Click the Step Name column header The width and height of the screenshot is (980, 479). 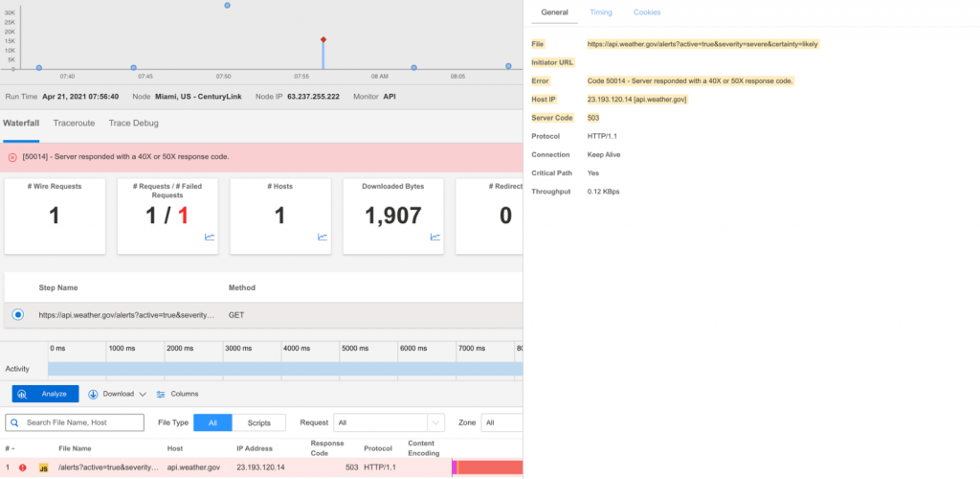click(58, 287)
